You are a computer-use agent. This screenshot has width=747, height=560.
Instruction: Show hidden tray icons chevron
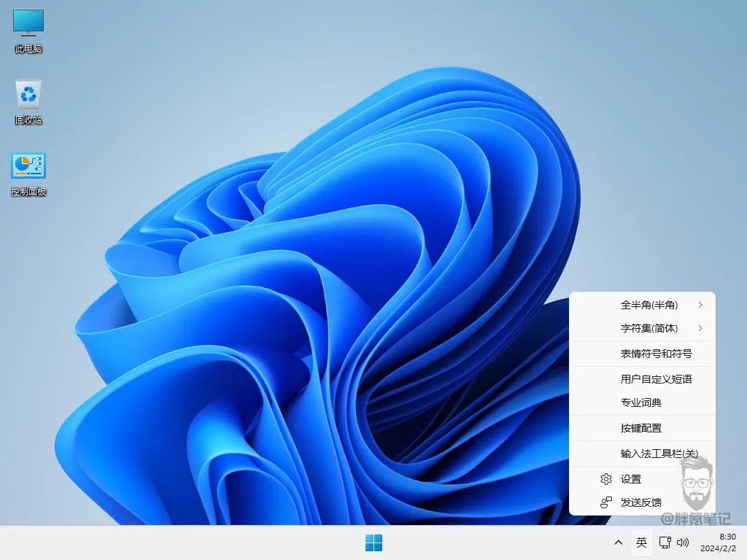[x=619, y=542]
